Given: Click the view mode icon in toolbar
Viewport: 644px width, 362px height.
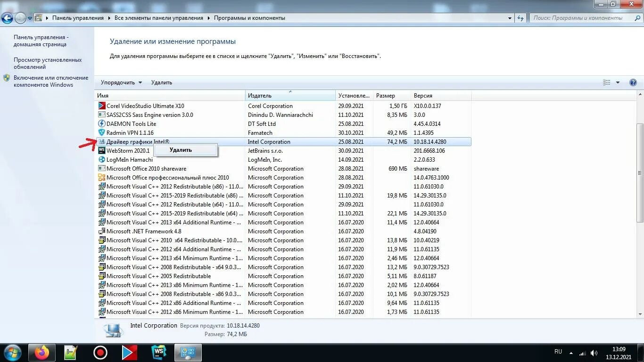Looking at the screenshot, I should pyautogui.click(x=607, y=82).
